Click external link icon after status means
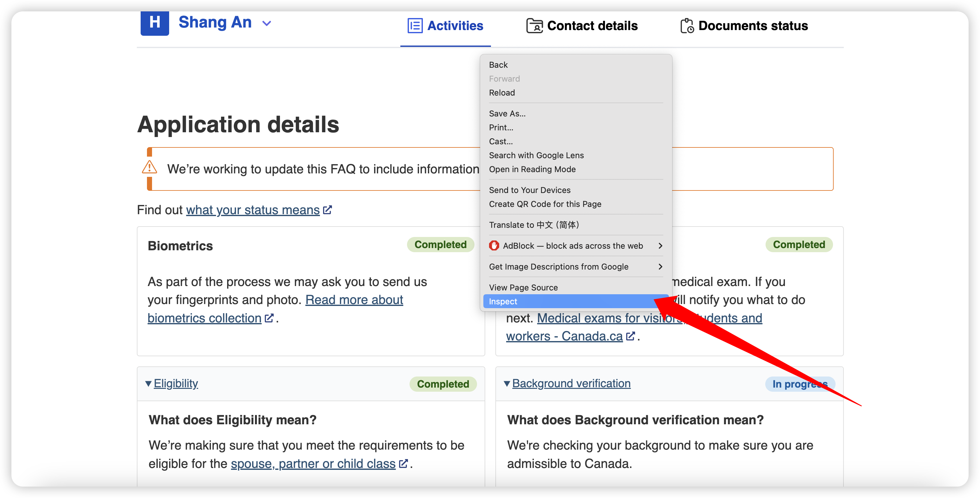This screenshot has width=980, height=498. [x=327, y=210]
